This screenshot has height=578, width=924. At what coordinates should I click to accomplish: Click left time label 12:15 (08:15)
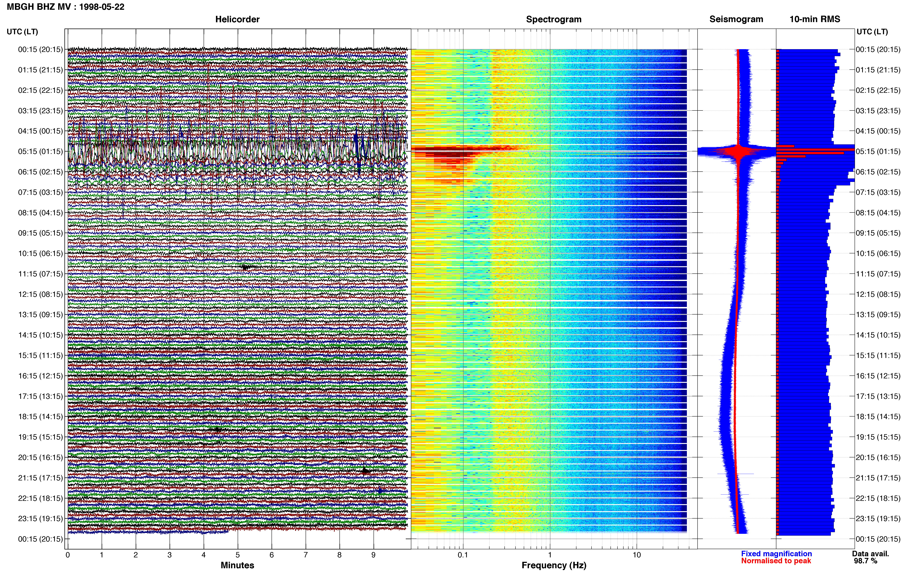(41, 294)
